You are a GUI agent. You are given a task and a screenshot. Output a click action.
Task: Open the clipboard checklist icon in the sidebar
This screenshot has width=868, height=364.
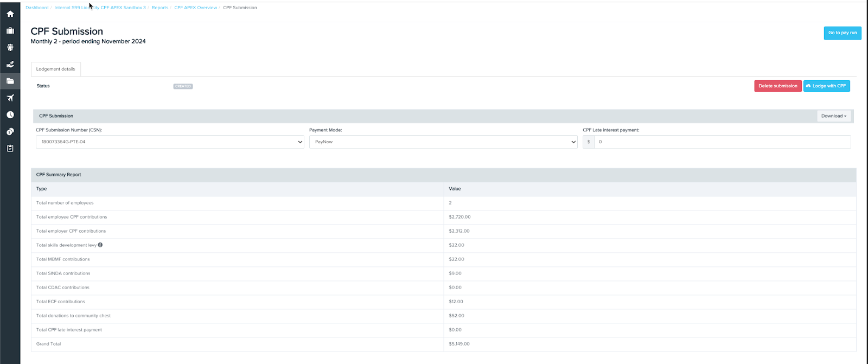coord(10,148)
